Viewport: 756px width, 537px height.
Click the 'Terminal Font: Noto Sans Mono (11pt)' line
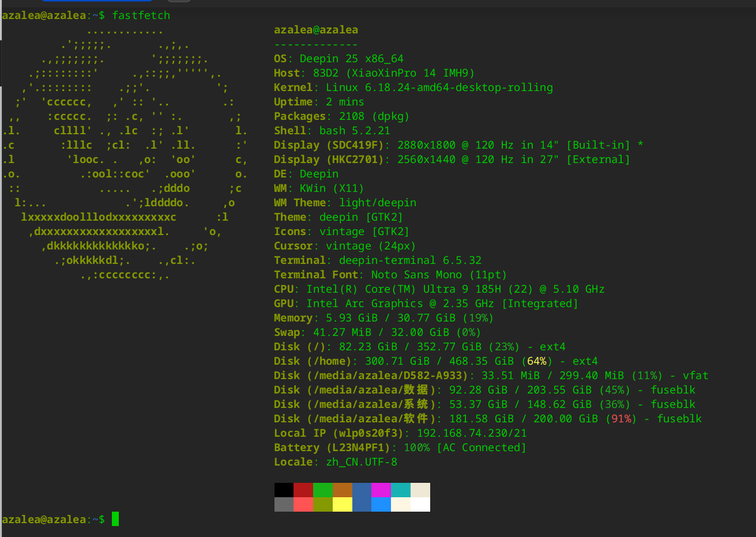tap(390, 275)
